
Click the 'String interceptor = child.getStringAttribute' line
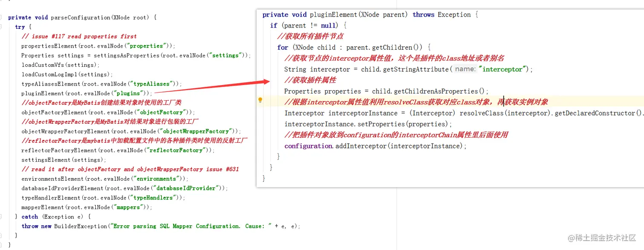[408, 69]
